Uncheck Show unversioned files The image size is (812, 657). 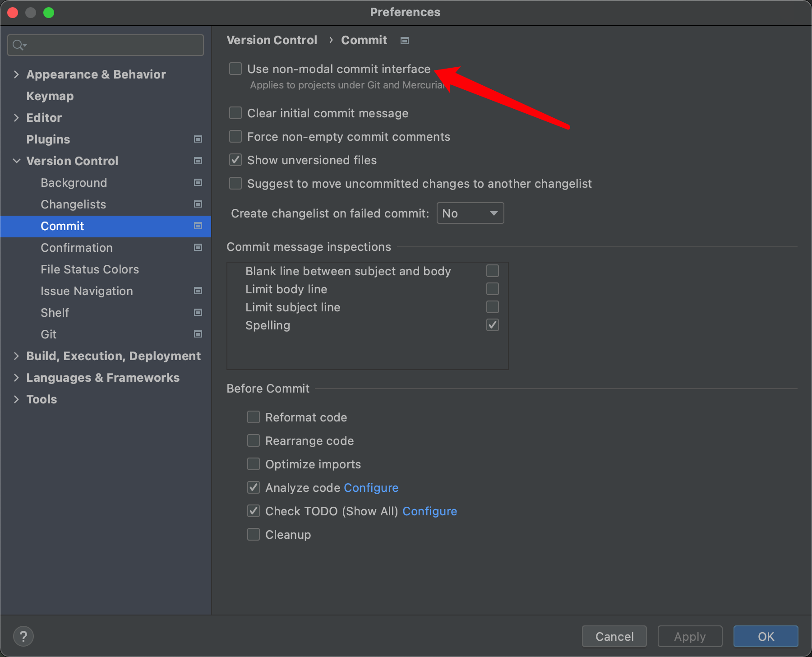pyautogui.click(x=235, y=160)
